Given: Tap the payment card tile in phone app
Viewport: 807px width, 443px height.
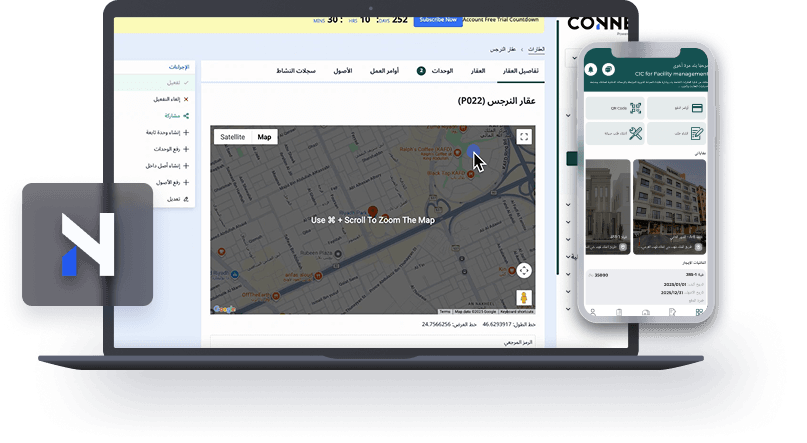Looking at the screenshot, I should (x=676, y=108).
